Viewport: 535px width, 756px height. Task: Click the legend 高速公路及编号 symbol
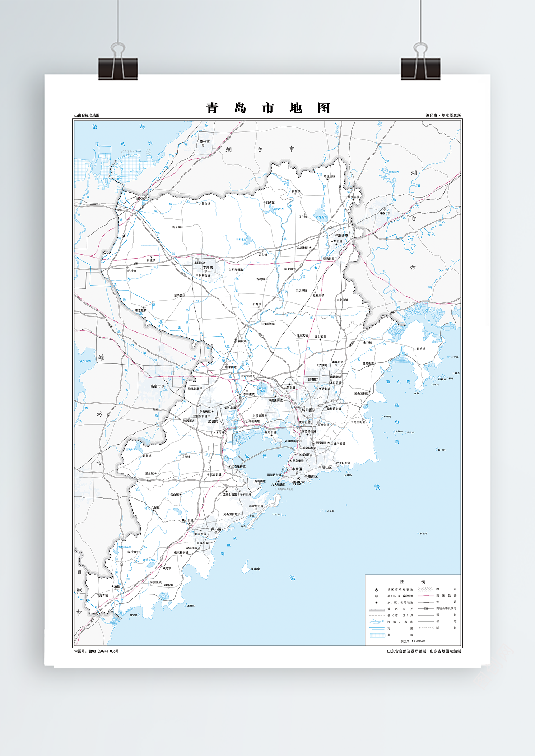[x=426, y=609]
